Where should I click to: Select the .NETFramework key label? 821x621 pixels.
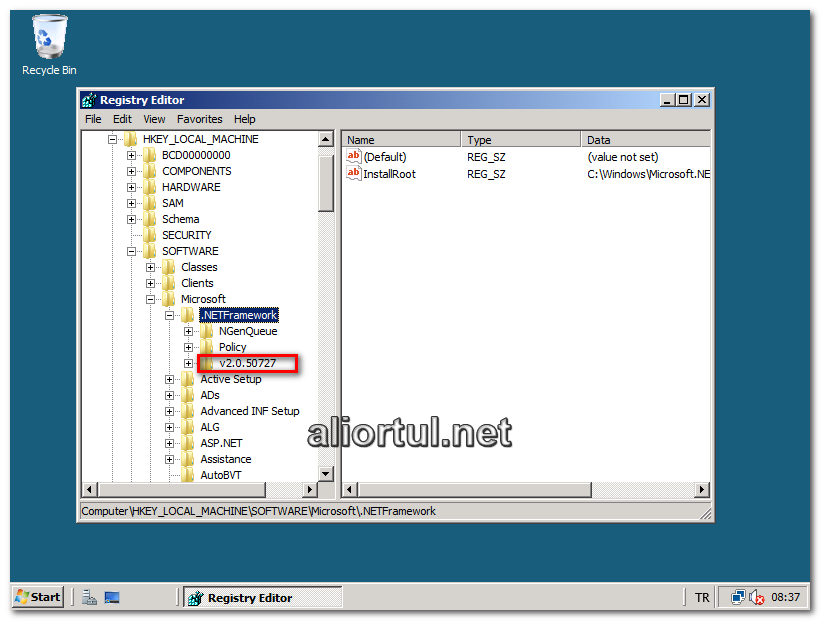pos(239,315)
